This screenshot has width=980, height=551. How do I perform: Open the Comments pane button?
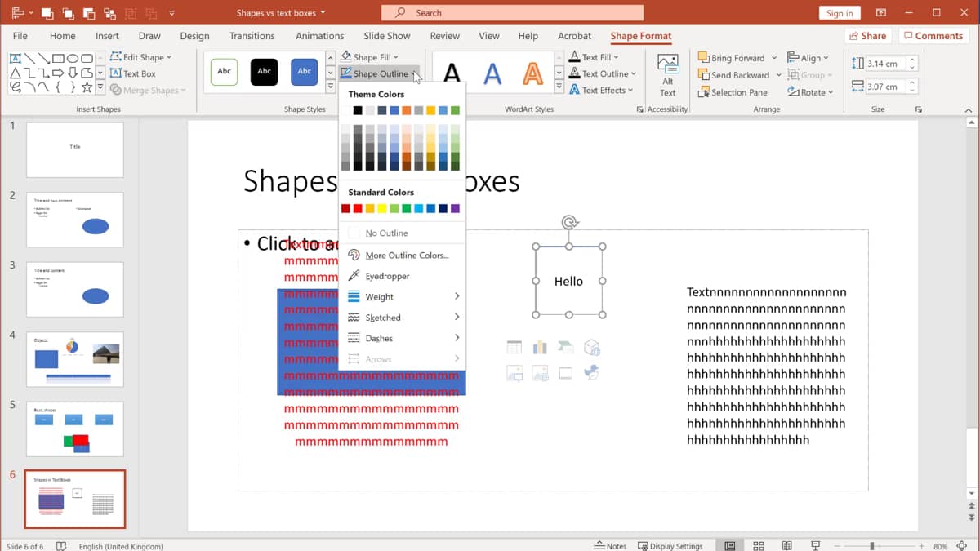pyautogui.click(x=933, y=36)
